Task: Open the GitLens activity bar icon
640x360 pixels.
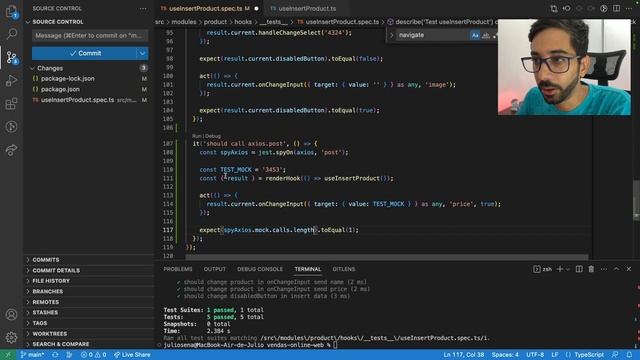Action: tap(11, 127)
